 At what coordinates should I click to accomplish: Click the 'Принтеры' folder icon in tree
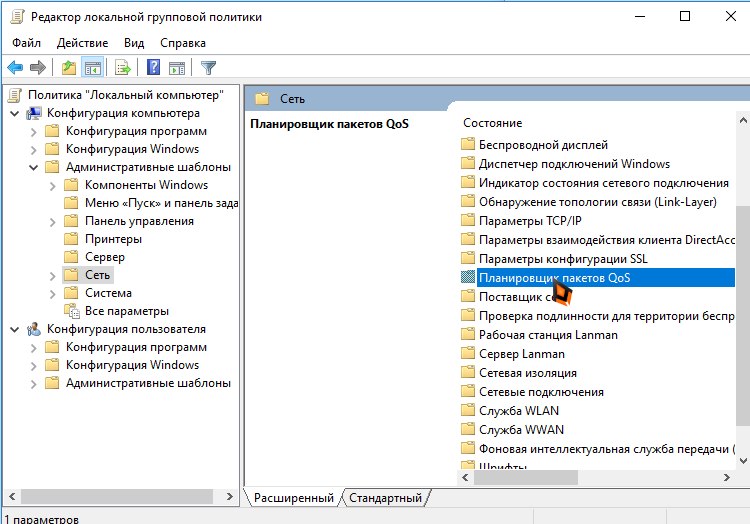71,239
